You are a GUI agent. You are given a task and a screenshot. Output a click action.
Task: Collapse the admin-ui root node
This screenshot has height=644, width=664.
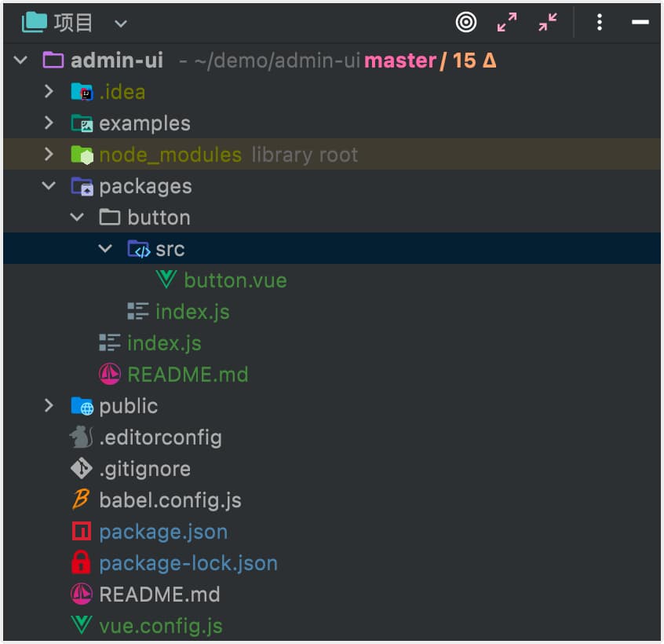[20, 60]
